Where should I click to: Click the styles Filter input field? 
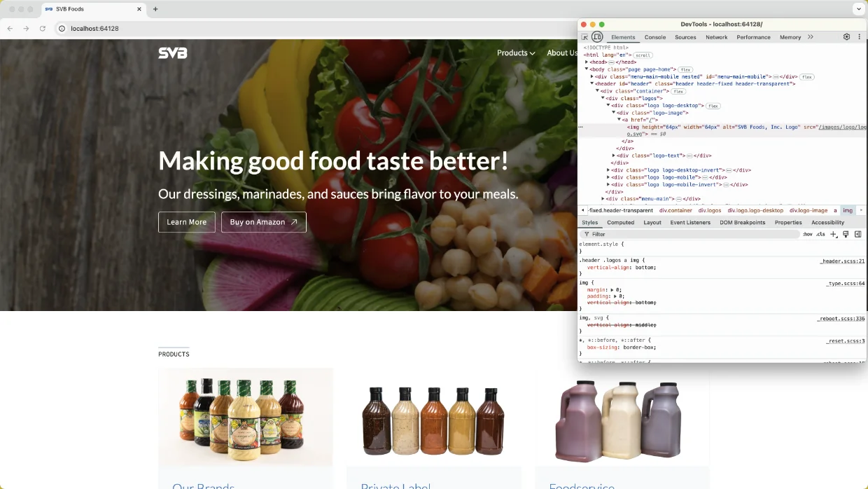[630, 234]
